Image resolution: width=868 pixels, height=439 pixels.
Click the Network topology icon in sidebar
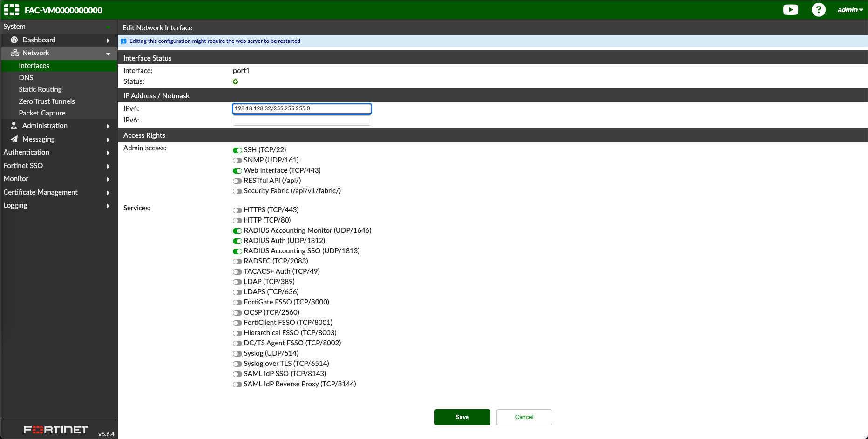15,53
